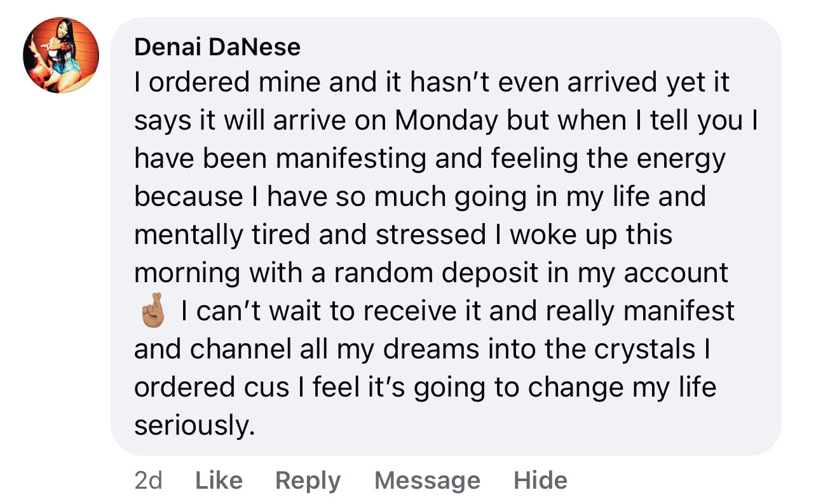Click the word "account" in the comment
816x504 pixels.
(676, 273)
